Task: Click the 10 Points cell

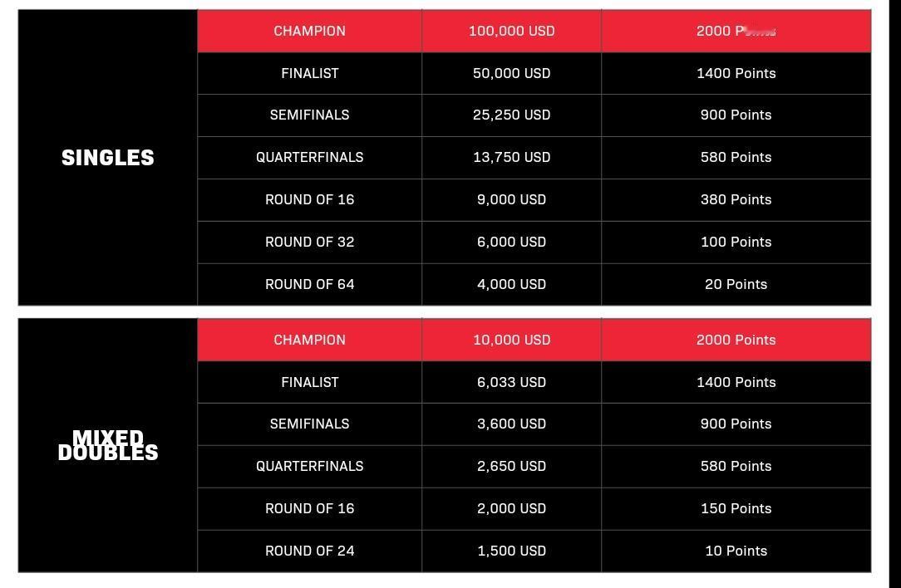Action: [x=736, y=551]
